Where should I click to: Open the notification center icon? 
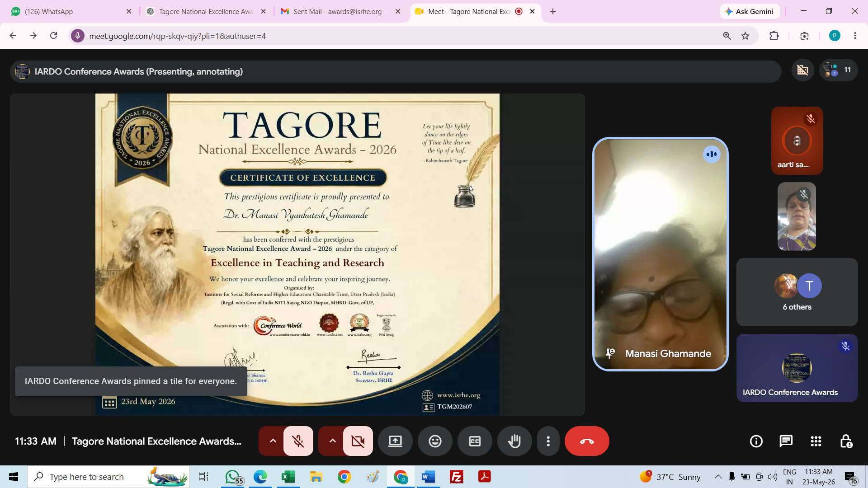[850, 477]
